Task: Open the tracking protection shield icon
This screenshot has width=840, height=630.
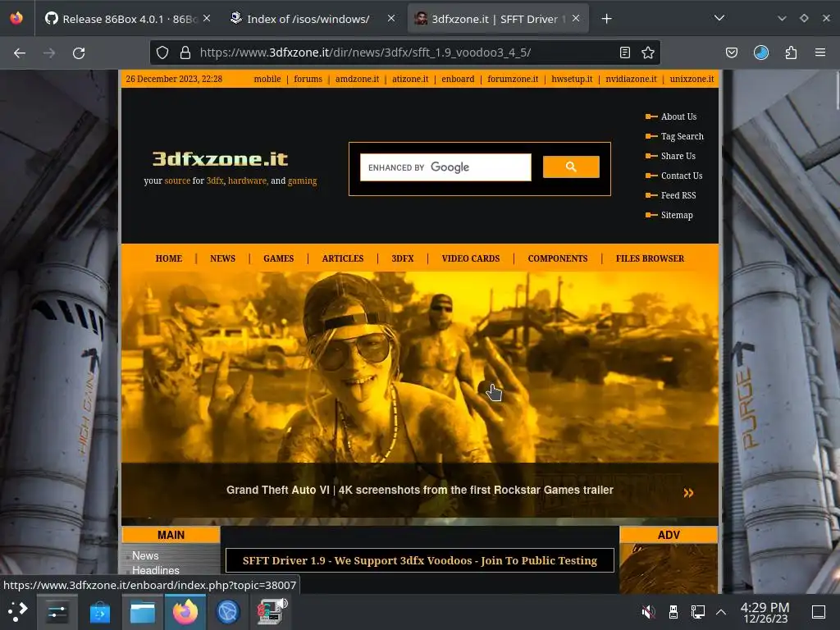Action: (162, 52)
